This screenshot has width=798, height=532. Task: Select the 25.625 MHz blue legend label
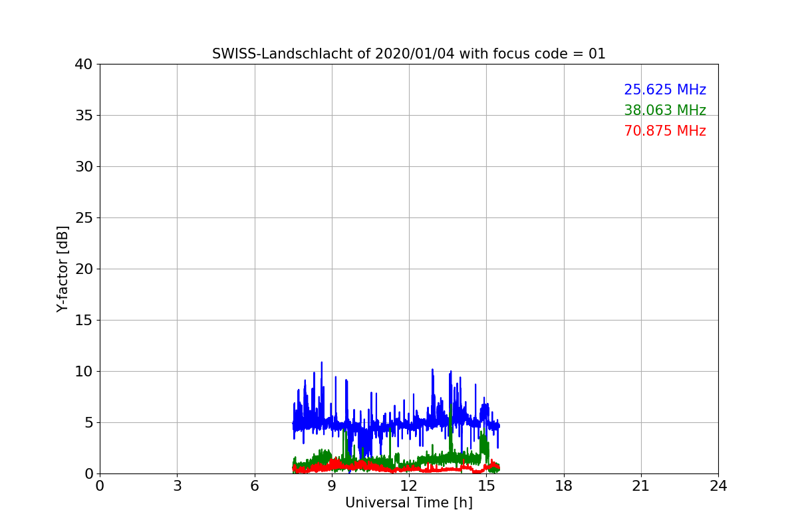(665, 90)
